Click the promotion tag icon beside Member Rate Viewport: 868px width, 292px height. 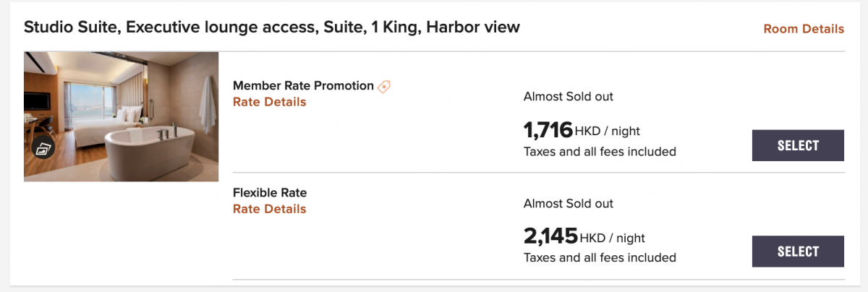point(384,86)
